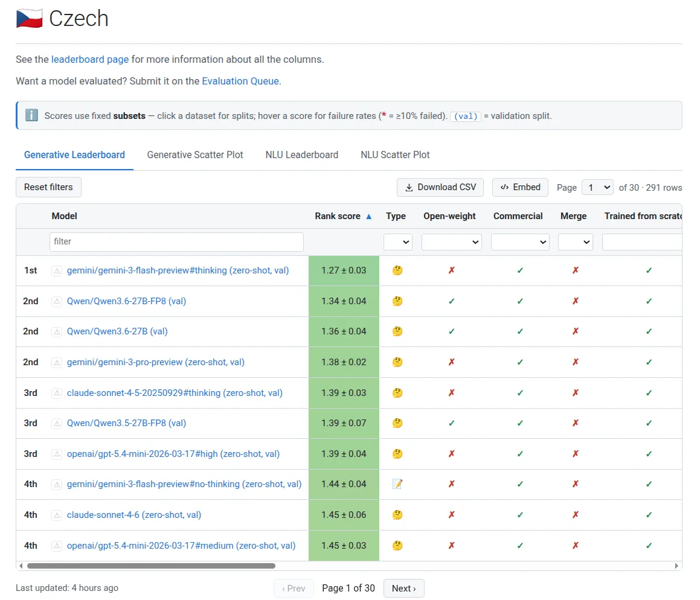Click the Prev page button

pos(294,589)
